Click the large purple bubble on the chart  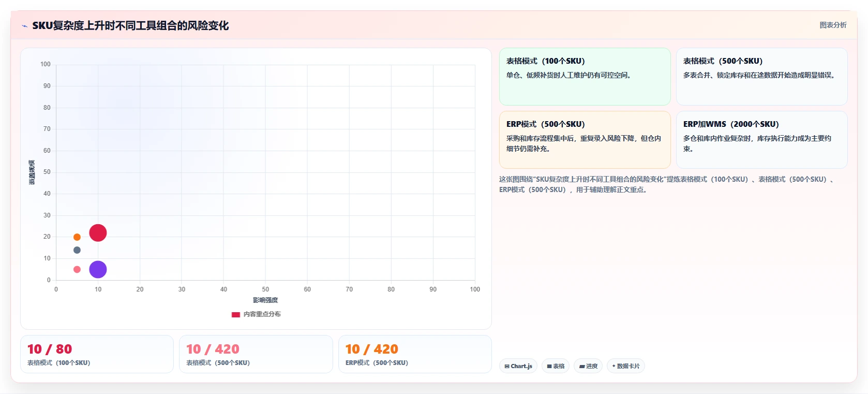point(98,269)
